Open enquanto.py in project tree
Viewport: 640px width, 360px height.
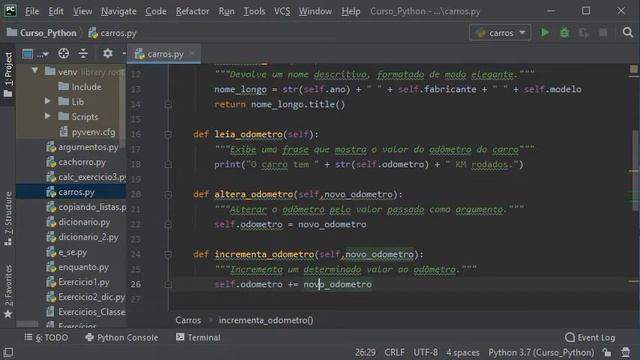(x=78, y=267)
